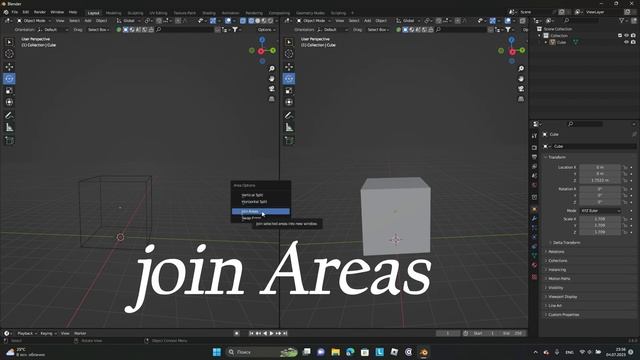Select the Transform tool in right viewport
The height and width of the screenshot is (360, 640).
[289, 102]
